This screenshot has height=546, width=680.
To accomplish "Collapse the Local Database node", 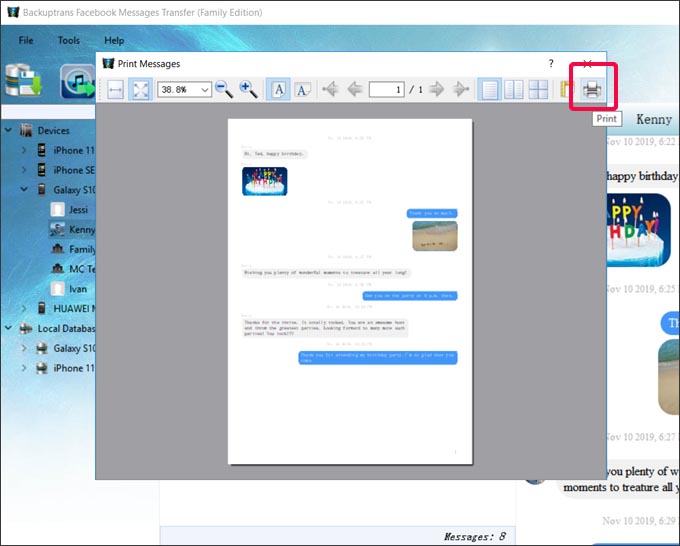I will point(8,328).
